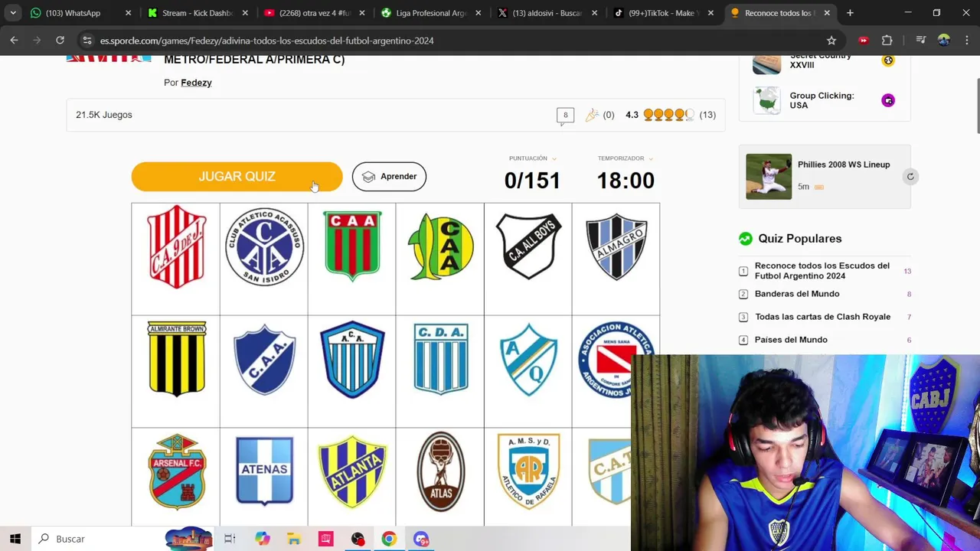Expand the Temporizador dropdown arrow
980x551 pixels.
(651, 158)
